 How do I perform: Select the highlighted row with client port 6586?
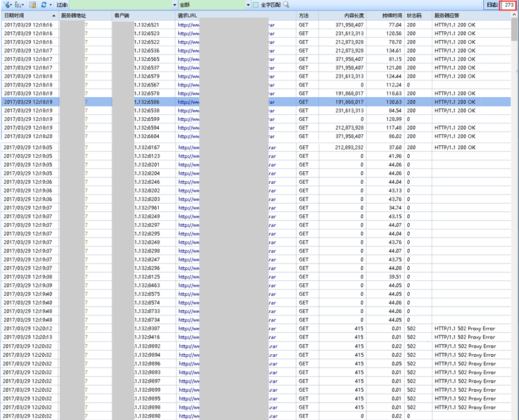[251, 102]
